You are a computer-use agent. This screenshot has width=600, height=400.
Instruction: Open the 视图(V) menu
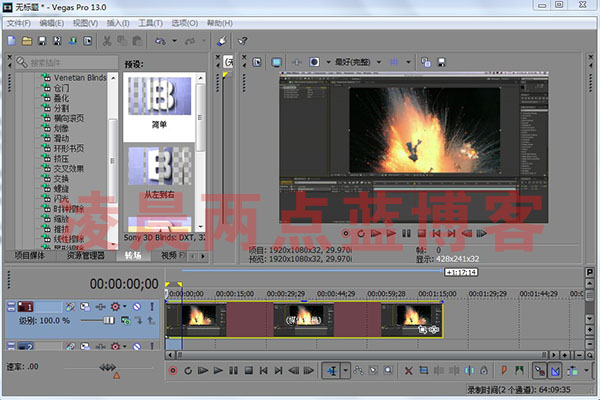85,23
